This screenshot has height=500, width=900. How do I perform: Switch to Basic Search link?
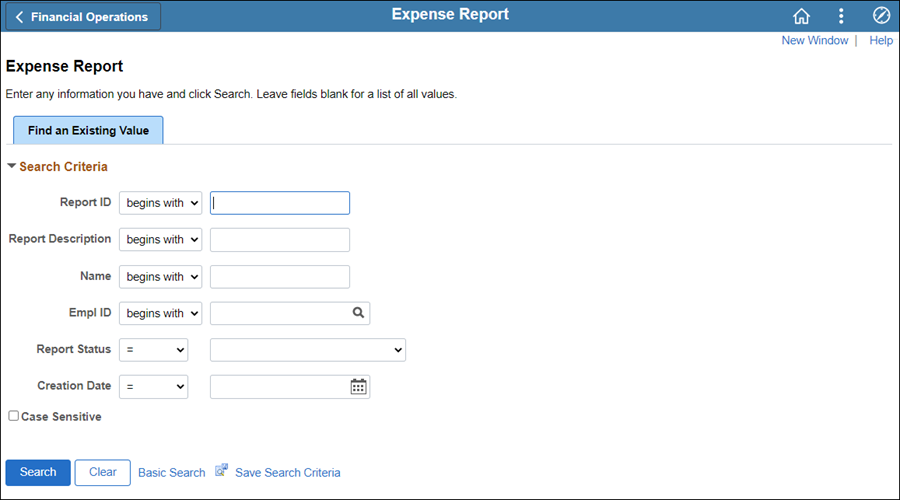click(x=172, y=472)
